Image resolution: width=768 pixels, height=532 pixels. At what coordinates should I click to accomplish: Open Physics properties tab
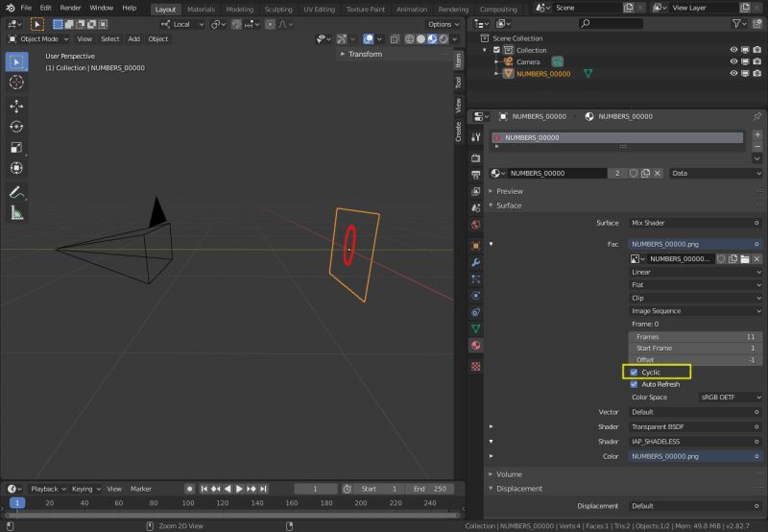[475, 296]
